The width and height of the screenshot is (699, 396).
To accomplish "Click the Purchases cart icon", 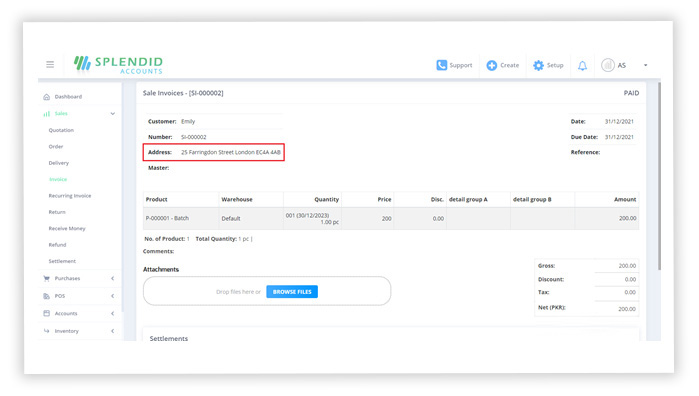I will click(x=46, y=278).
